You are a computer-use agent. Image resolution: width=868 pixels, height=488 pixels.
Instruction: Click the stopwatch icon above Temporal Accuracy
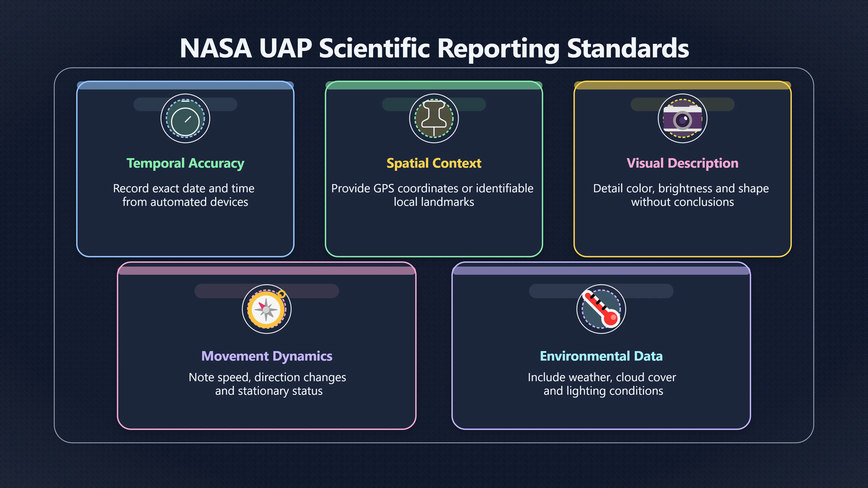tap(185, 119)
